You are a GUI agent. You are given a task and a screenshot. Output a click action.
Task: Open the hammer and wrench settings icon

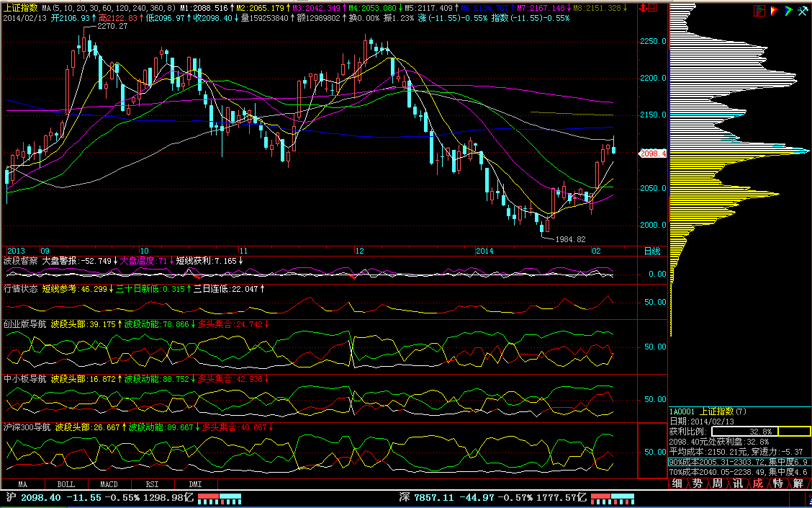(803, 10)
